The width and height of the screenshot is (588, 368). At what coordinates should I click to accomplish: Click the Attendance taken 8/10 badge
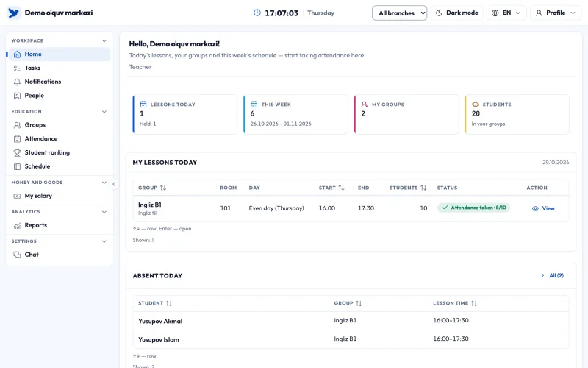point(473,208)
